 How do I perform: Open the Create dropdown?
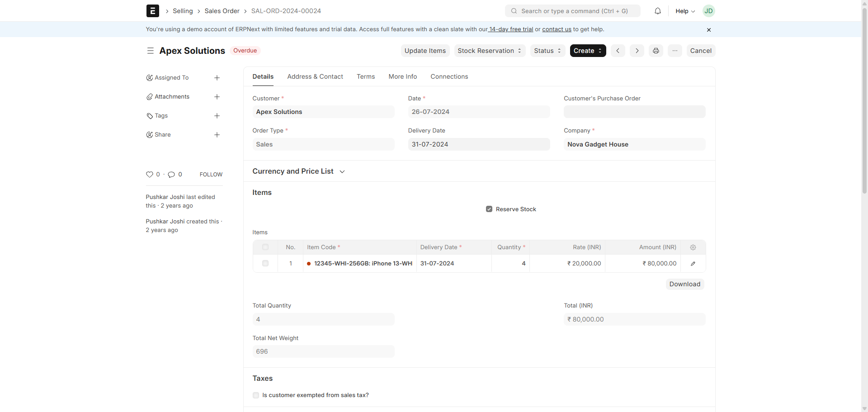(x=588, y=51)
